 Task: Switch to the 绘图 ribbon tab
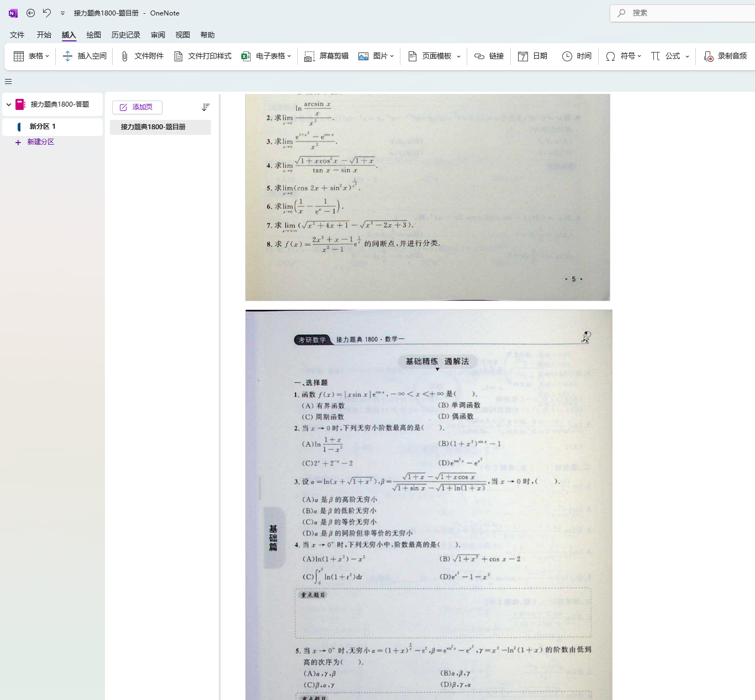pyautogui.click(x=93, y=34)
